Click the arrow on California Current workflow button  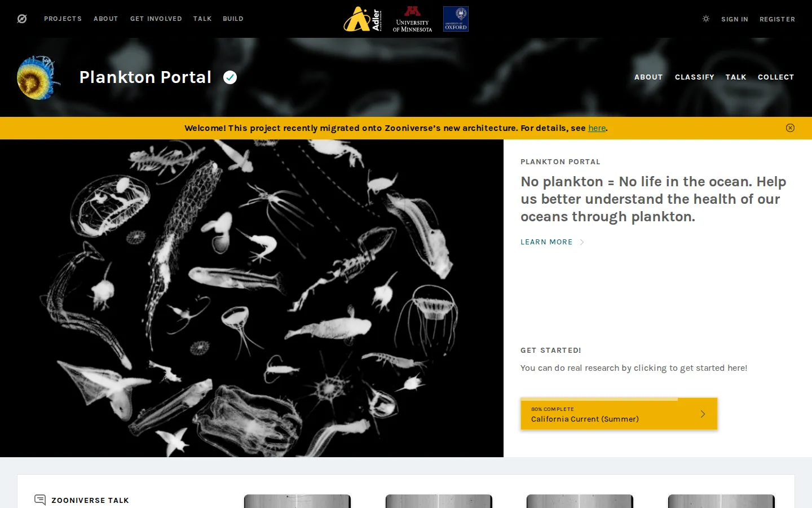coord(703,414)
